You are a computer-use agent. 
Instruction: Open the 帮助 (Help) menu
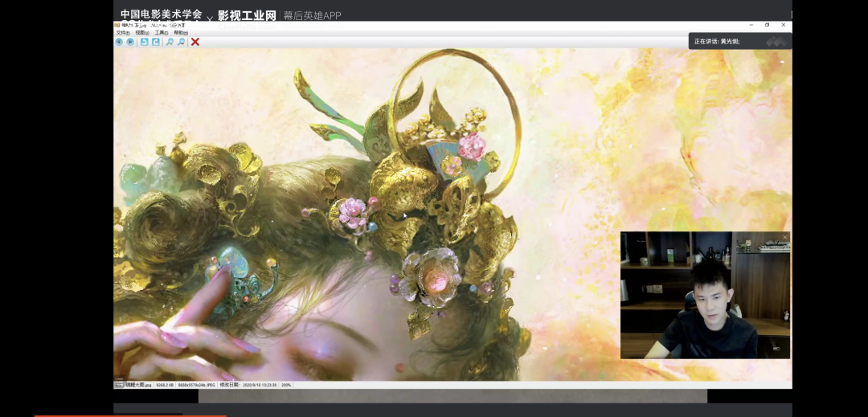pos(180,33)
